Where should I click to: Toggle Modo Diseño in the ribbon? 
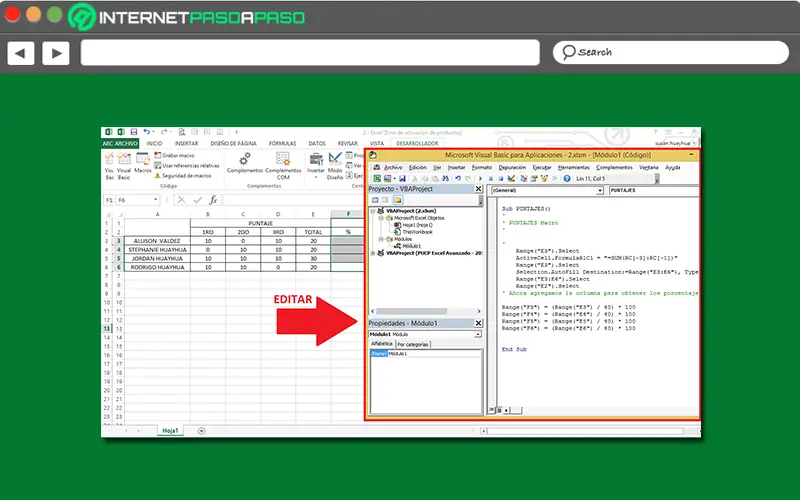tap(335, 166)
